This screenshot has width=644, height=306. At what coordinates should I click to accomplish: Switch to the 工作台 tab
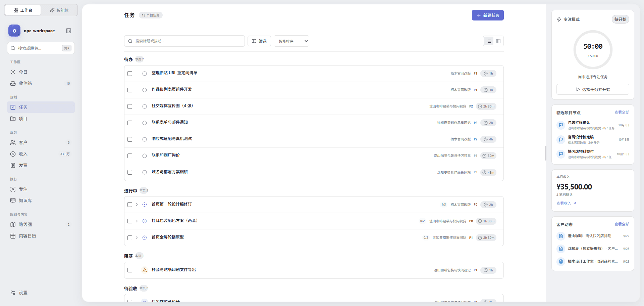click(x=23, y=10)
